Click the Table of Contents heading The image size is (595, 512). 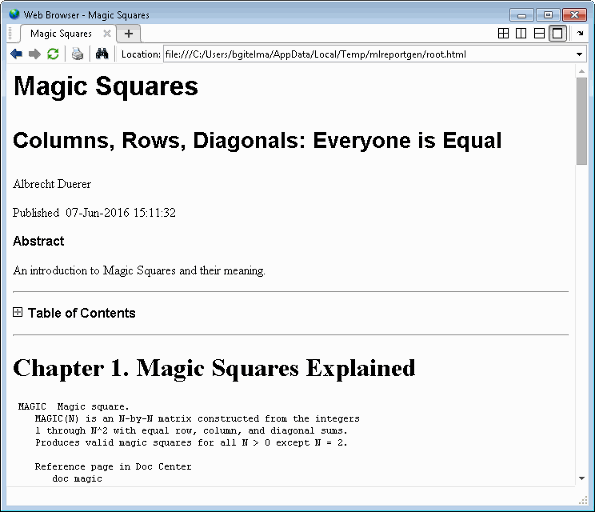click(82, 313)
